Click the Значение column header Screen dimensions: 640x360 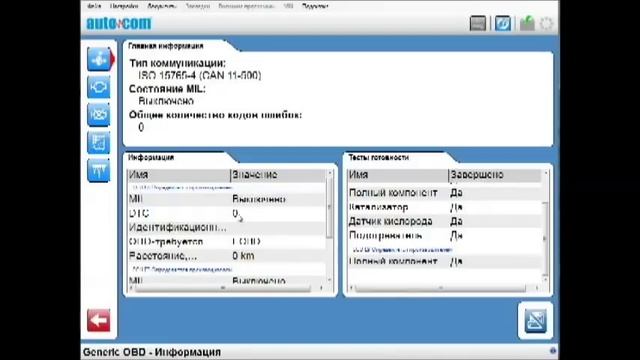pos(278,175)
